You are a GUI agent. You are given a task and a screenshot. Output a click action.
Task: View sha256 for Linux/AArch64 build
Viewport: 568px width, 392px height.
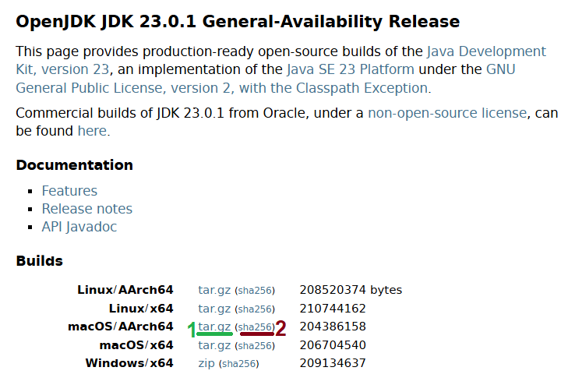coord(255,291)
